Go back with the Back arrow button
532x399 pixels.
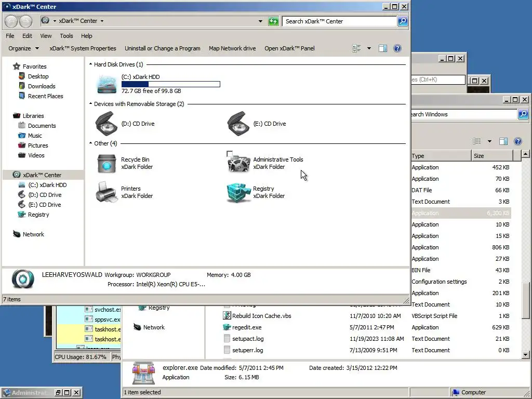pyautogui.click(x=11, y=21)
